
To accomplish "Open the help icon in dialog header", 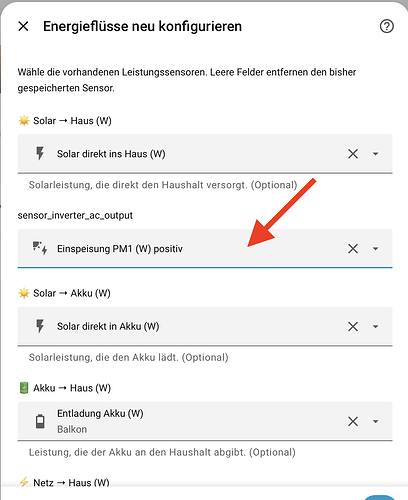I will tap(387, 26).
